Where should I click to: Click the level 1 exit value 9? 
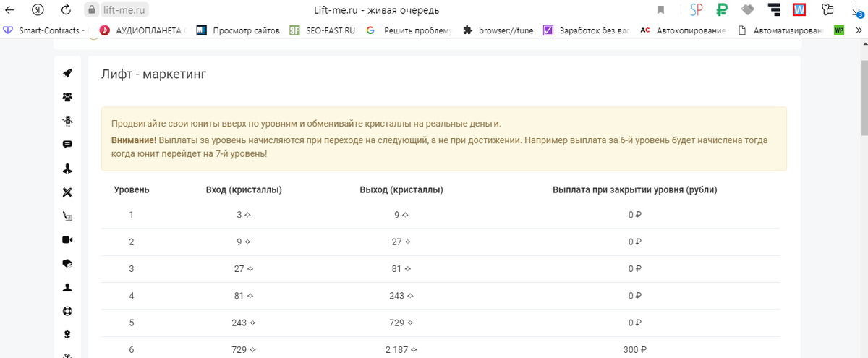(401, 215)
